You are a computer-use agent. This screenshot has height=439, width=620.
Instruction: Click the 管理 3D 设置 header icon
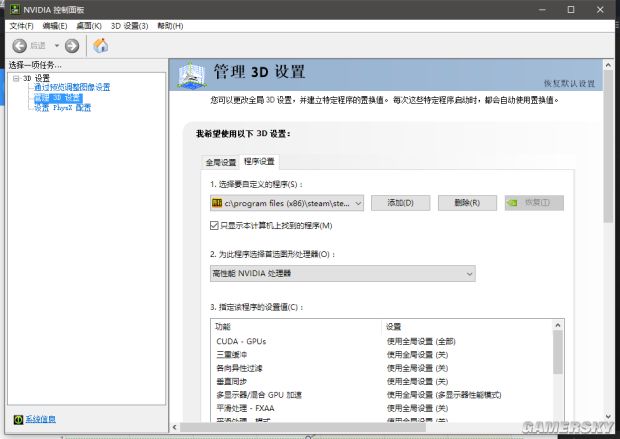tap(193, 76)
